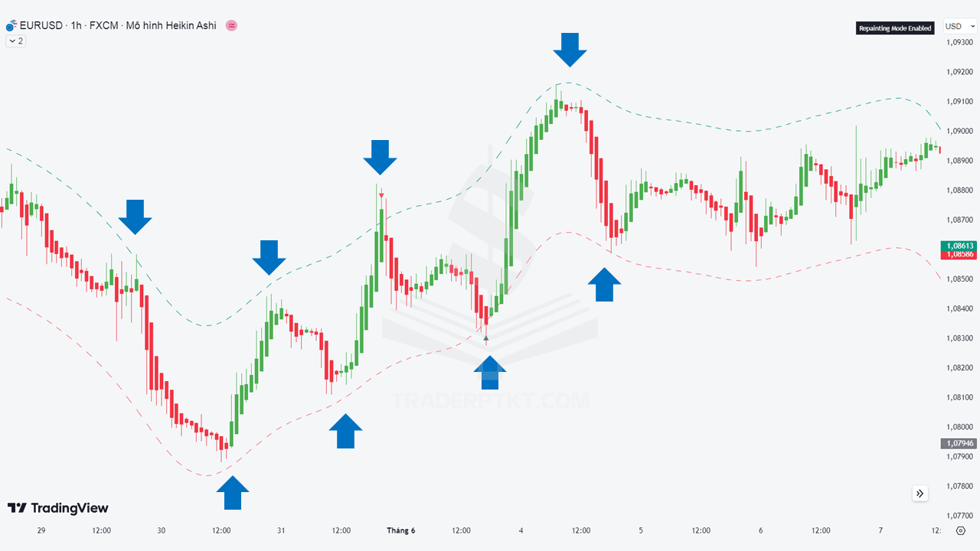Click the scroll-to-latest-bar arrow button
This screenshot has height=551, width=980.
(x=920, y=494)
